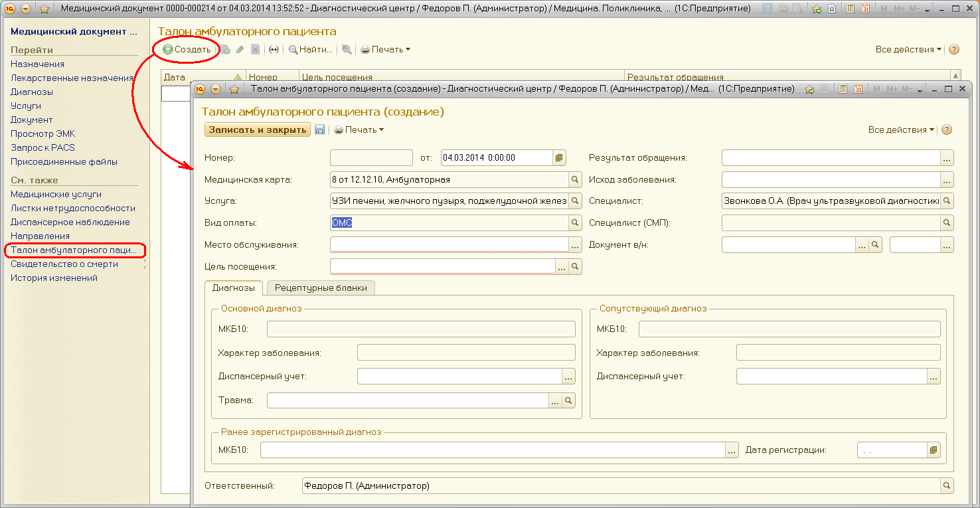The height and width of the screenshot is (508, 980).
Task: Open selection for МКБ10 in Ранее зарегистрированный диагноз
Action: 732,450
